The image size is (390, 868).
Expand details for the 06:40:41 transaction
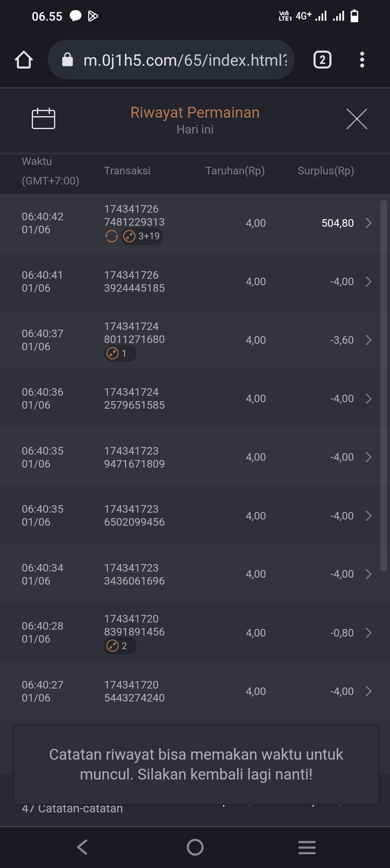pos(368,282)
